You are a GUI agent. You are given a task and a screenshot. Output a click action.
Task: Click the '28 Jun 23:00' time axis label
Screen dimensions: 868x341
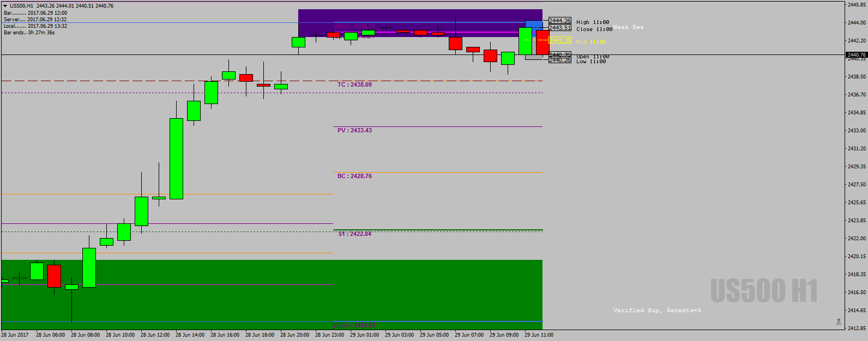330,335
